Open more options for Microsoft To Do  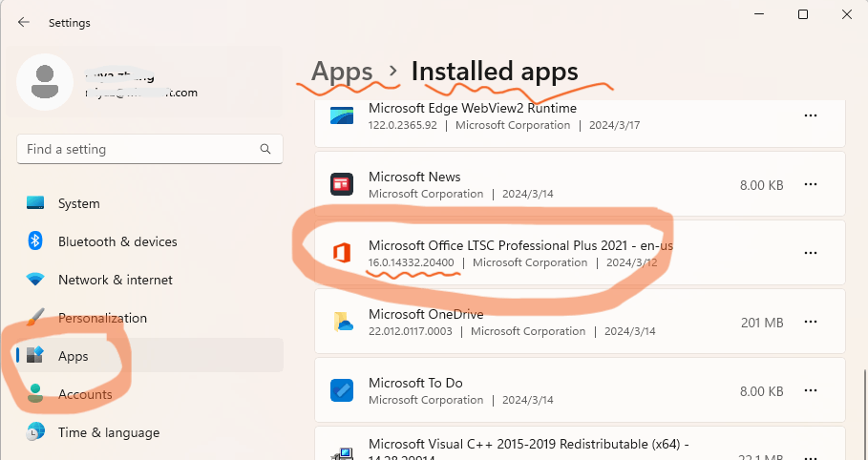[x=811, y=390]
